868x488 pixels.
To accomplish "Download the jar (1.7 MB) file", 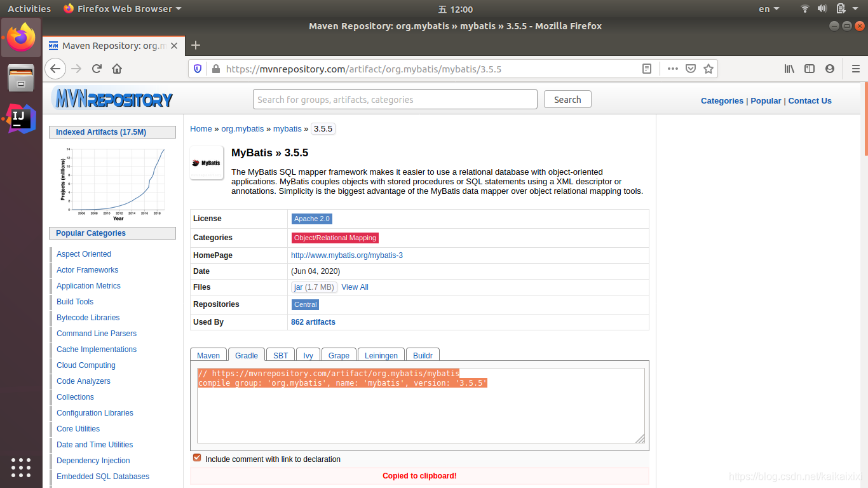I will click(314, 287).
